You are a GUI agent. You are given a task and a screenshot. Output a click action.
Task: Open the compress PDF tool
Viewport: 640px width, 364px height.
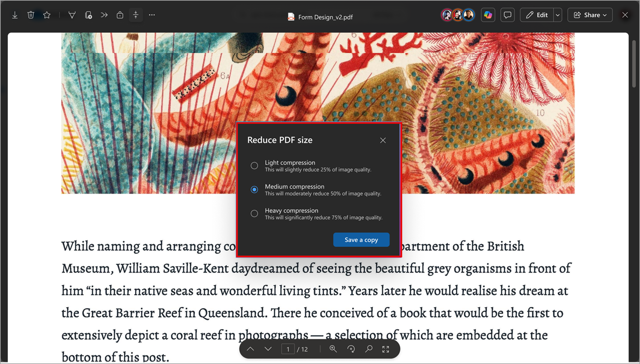pyautogui.click(x=136, y=15)
